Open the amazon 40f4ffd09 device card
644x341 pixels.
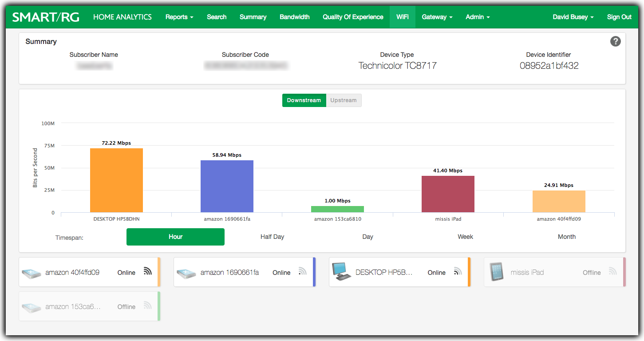click(90, 272)
